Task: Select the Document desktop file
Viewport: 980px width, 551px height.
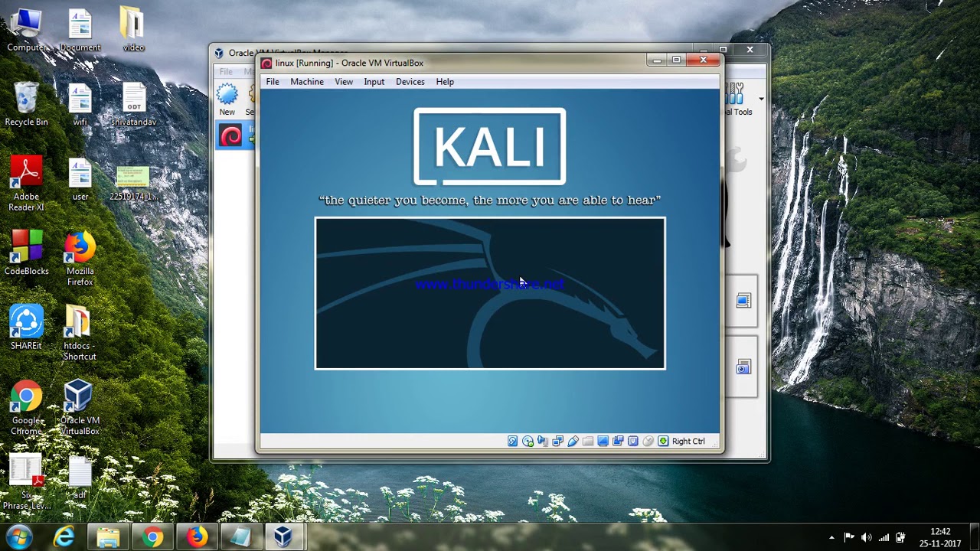Action: [80, 30]
